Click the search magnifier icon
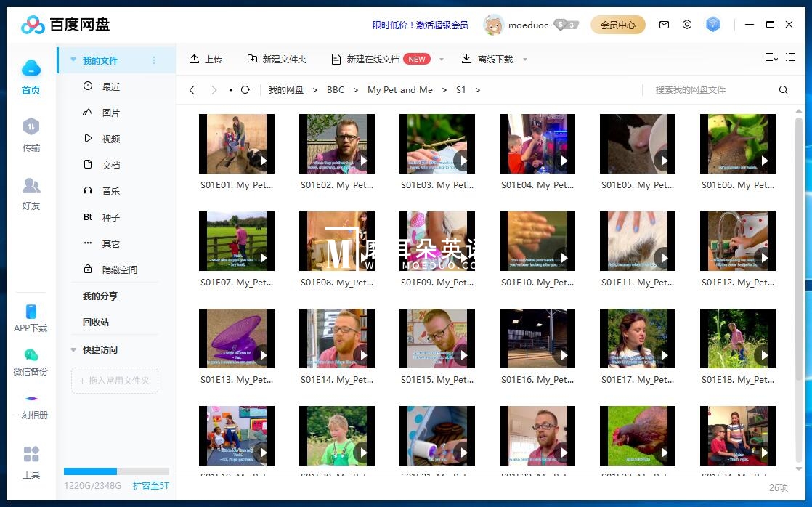 pos(783,90)
